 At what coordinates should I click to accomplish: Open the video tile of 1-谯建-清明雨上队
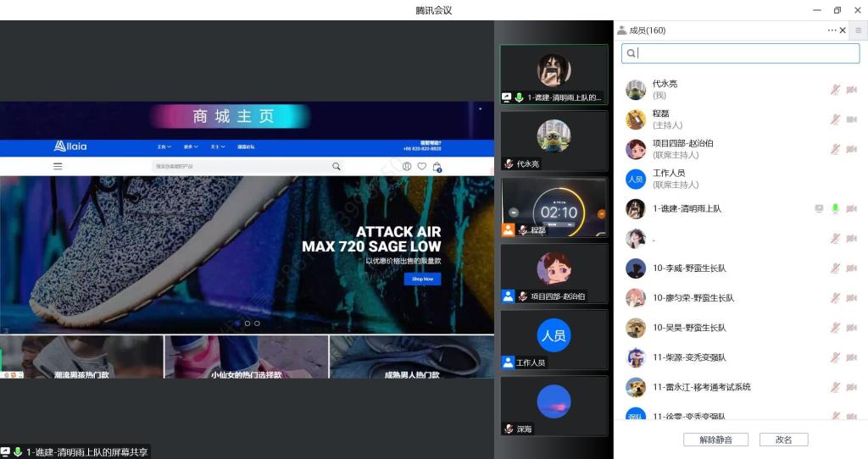(x=554, y=75)
